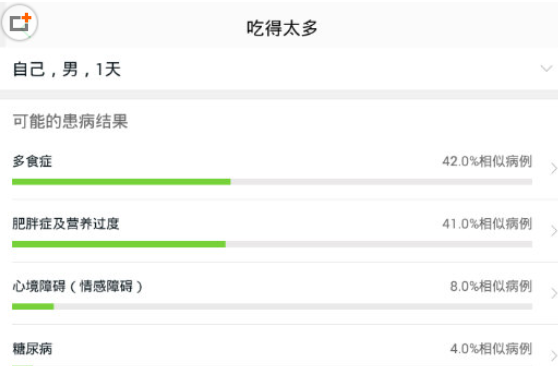Select the 肥胖症及营养过度 label
This screenshot has width=558, height=366.
click(x=65, y=224)
